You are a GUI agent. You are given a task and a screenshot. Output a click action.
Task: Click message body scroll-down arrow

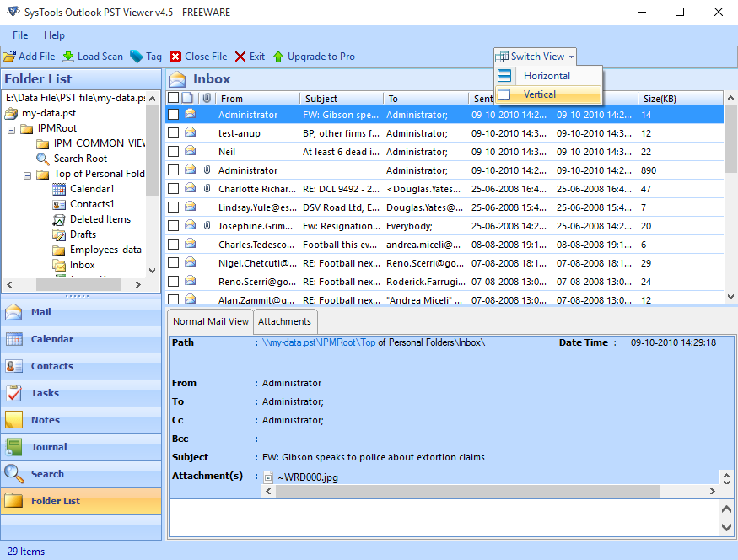(726, 527)
